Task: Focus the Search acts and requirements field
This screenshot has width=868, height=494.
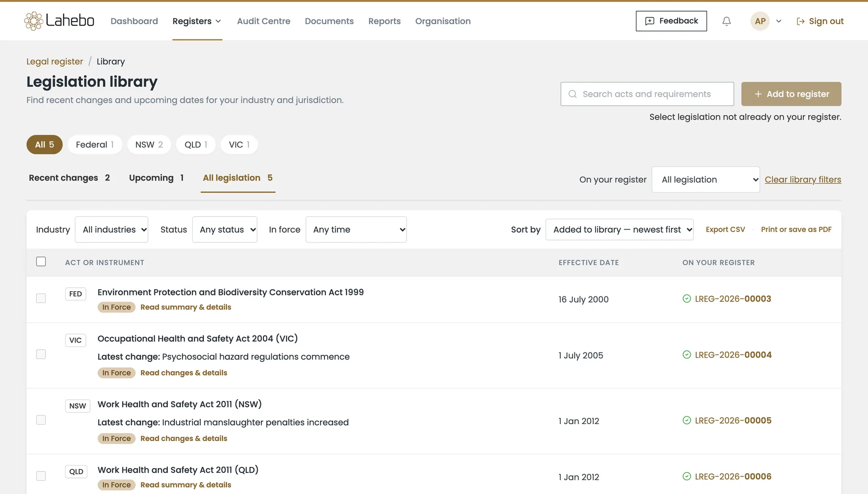Action: 647,94
